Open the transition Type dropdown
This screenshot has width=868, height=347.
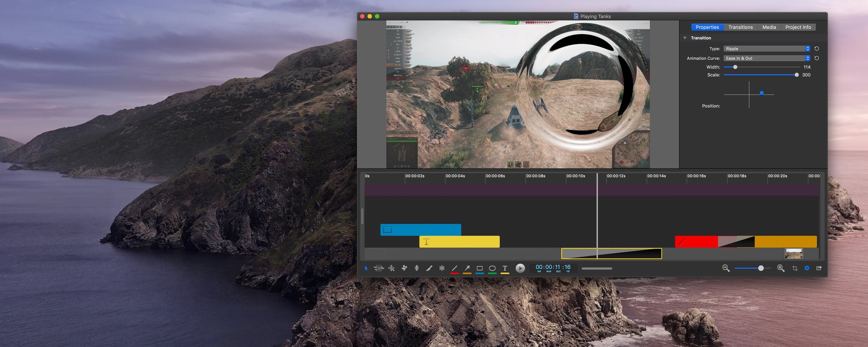767,49
